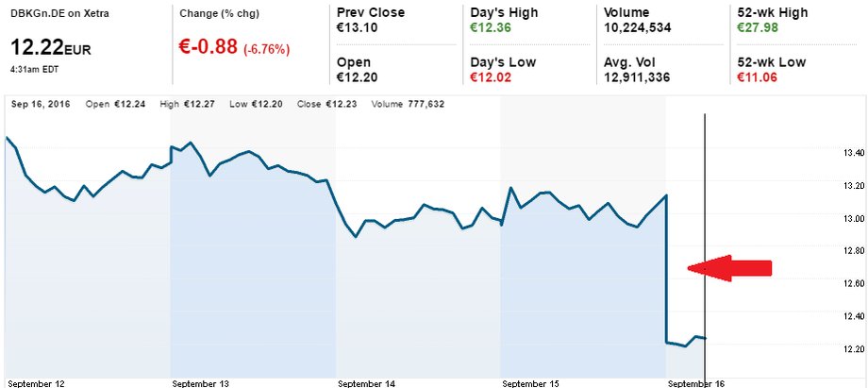The width and height of the screenshot is (868, 388).
Task: Select the Prev Close €13.10 value
Action: (x=357, y=27)
